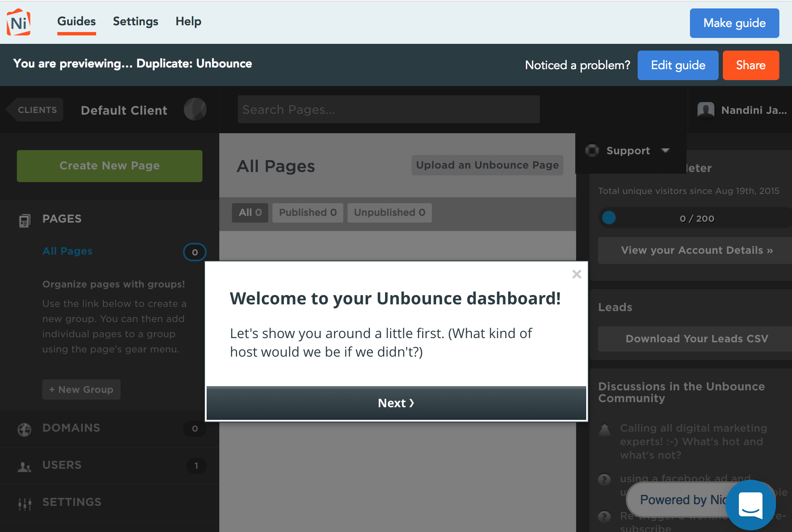Click the Users people icon
The width and height of the screenshot is (792, 532).
tap(24, 466)
